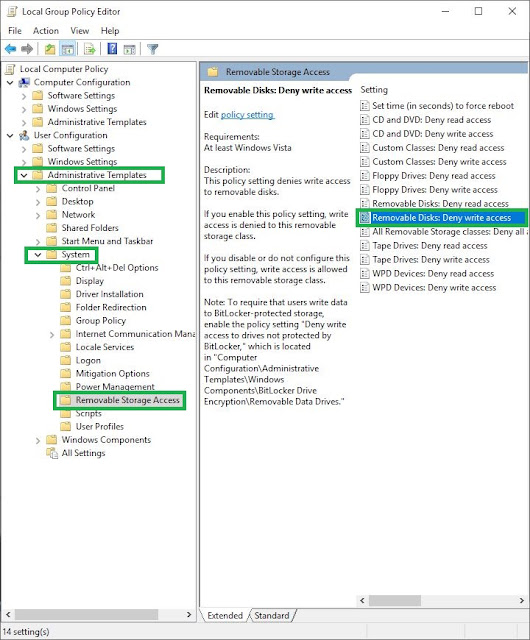Click the Export List toolbar icon
Screen dimensions: 530x640
pos(89,49)
